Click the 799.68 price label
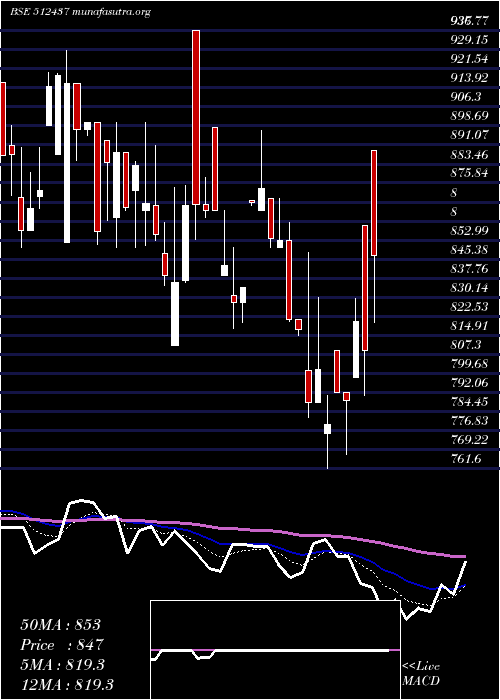The image size is (500, 700). (470, 364)
